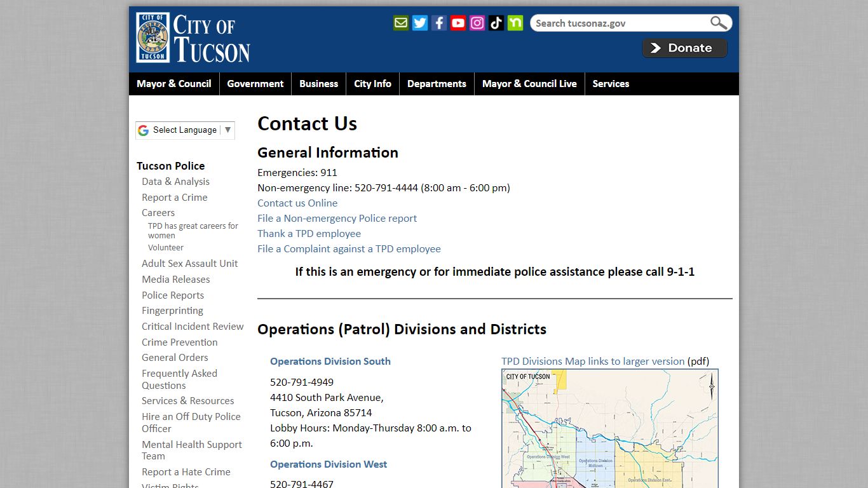
Task: Open Adult Sex Assault Unit link
Action: (190, 264)
